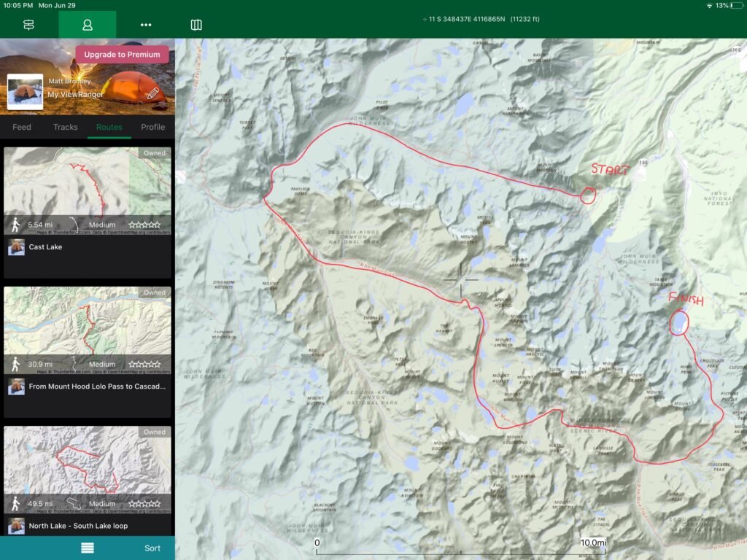The height and width of the screenshot is (560, 747).
Task: Click the Matt Bromley user name
Action: pyautogui.click(x=69, y=81)
